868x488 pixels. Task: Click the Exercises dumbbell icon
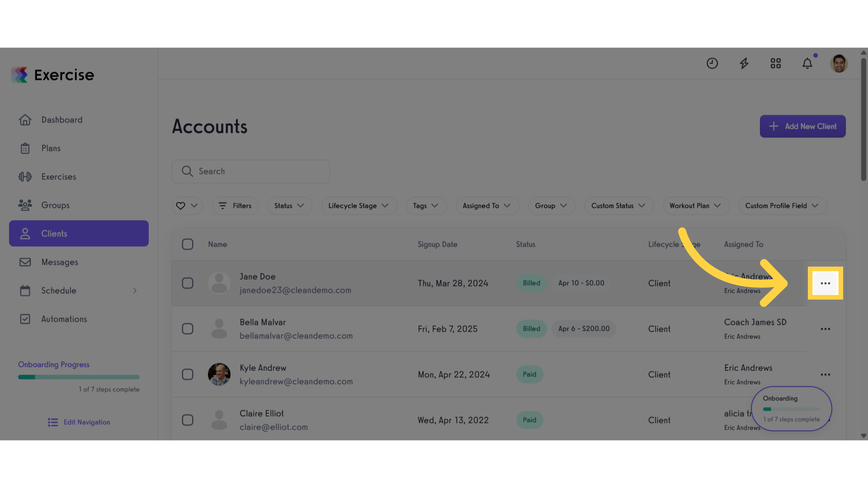click(25, 177)
